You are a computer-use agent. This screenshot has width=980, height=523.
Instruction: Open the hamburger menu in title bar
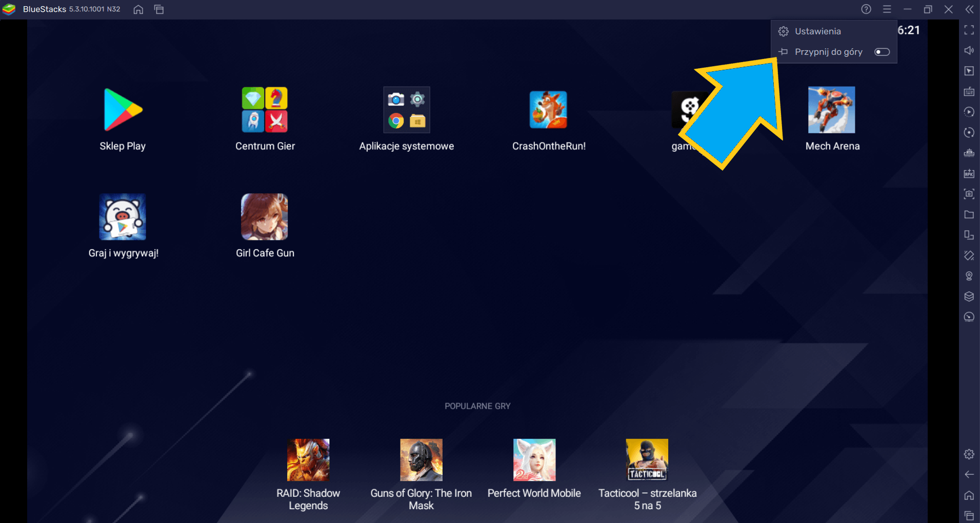(x=887, y=9)
